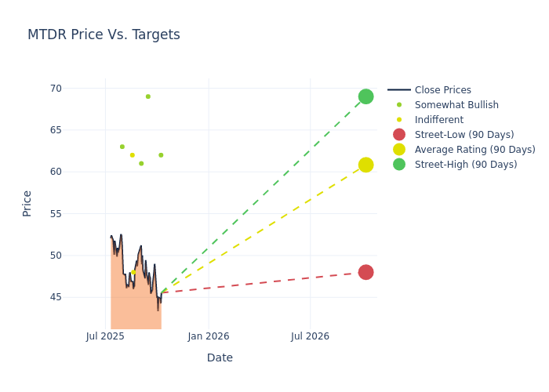Click the Somewhat Bullish dot at 69
This screenshot has height=392, width=549.
pos(147,96)
